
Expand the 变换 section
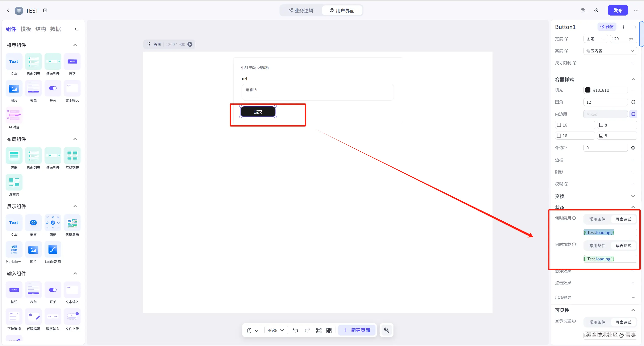click(x=633, y=196)
